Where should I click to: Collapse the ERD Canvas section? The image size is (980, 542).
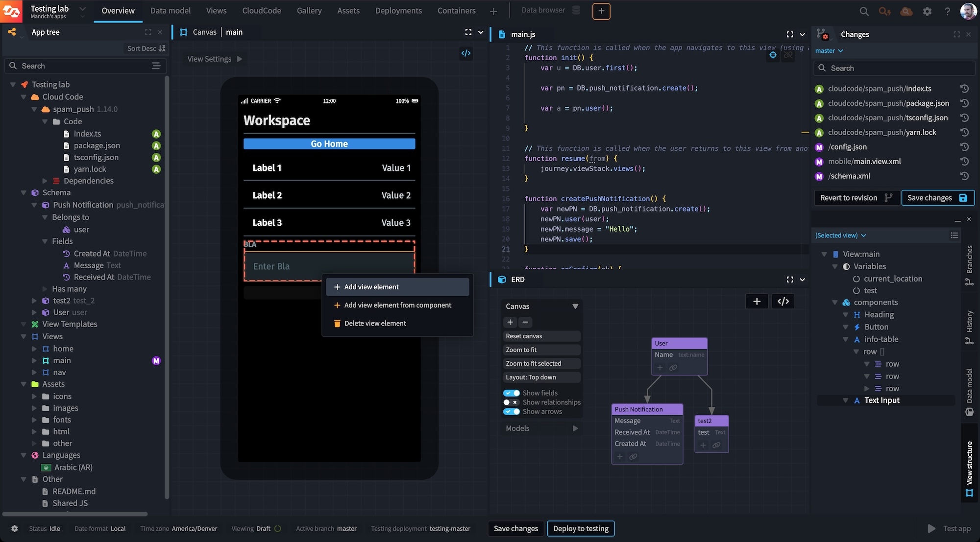pos(575,306)
